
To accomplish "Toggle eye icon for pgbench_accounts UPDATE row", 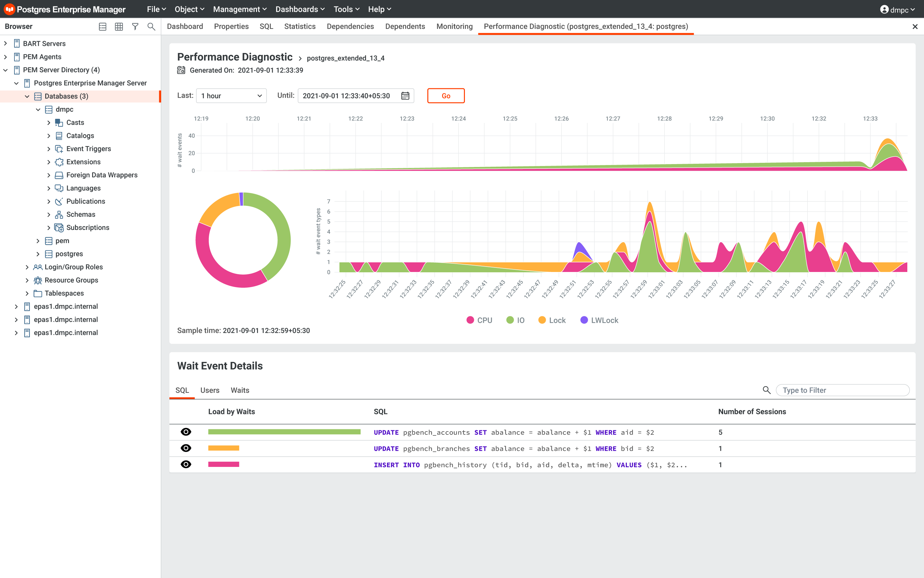I will click(186, 432).
